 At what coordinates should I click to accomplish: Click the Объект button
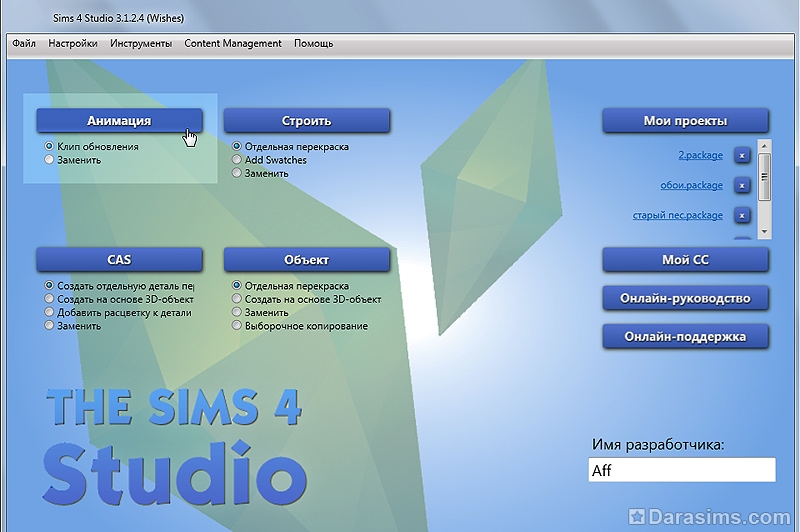click(307, 260)
